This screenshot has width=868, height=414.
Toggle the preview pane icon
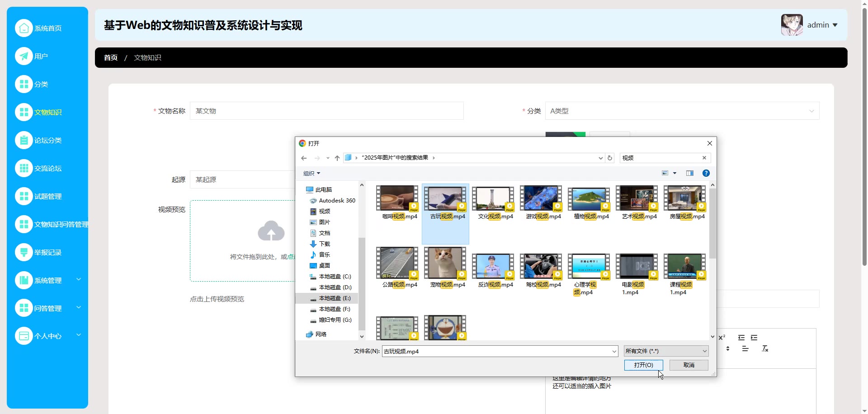(689, 173)
